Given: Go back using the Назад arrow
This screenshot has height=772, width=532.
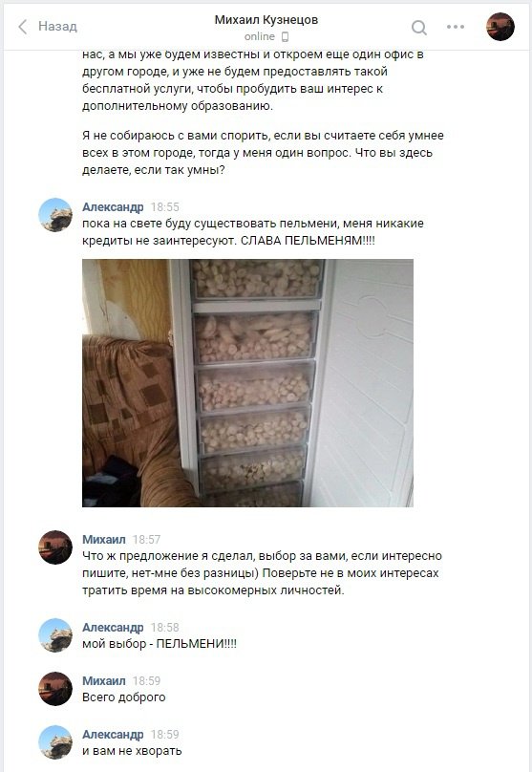Looking at the screenshot, I should 22,27.
